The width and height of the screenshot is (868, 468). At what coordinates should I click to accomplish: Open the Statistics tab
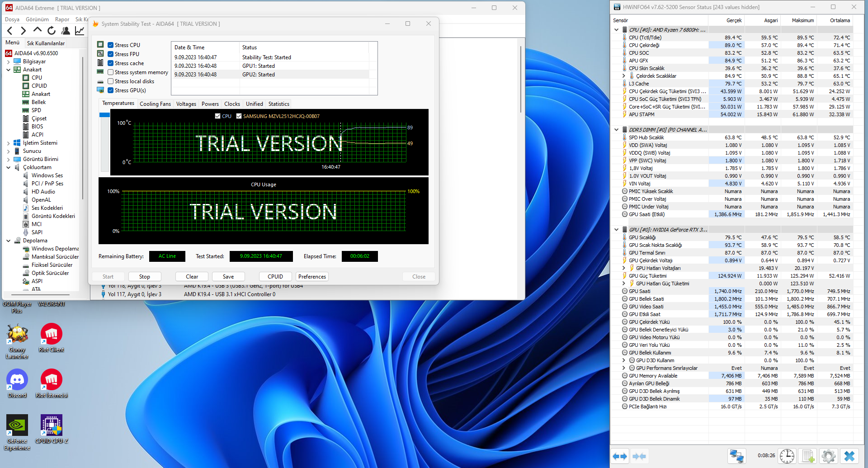click(x=278, y=104)
